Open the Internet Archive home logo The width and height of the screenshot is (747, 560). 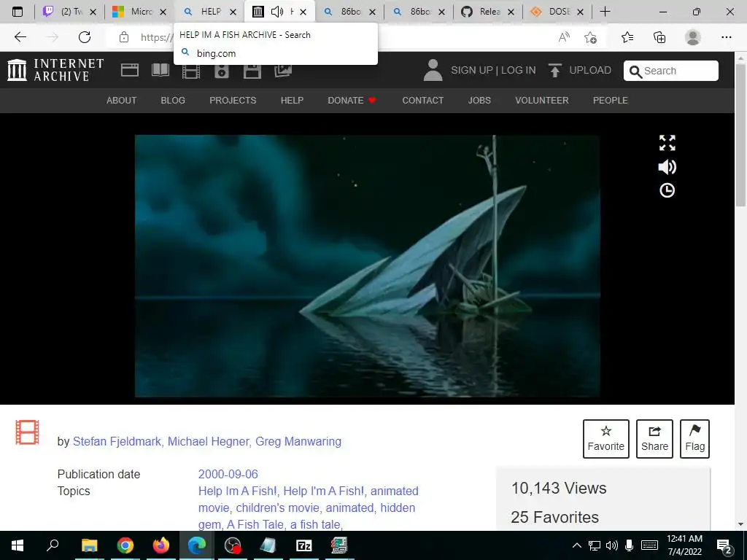point(55,70)
